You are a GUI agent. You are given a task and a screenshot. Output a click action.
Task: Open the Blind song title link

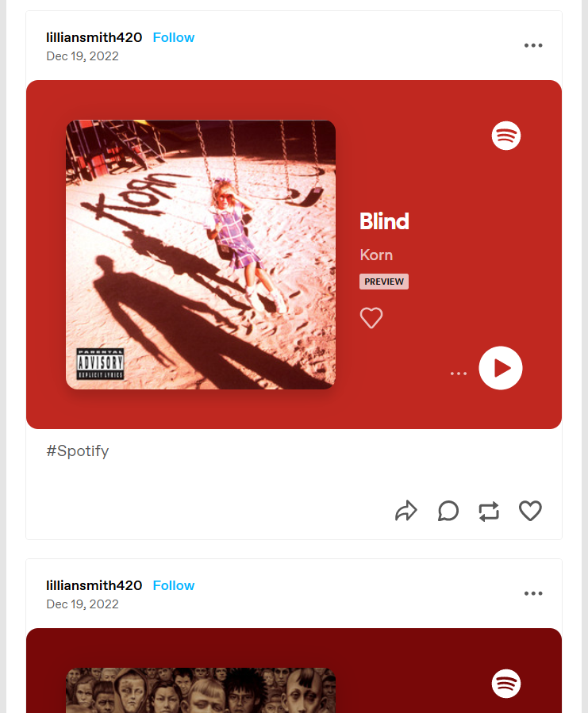pyautogui.click(x=384, y=221)
